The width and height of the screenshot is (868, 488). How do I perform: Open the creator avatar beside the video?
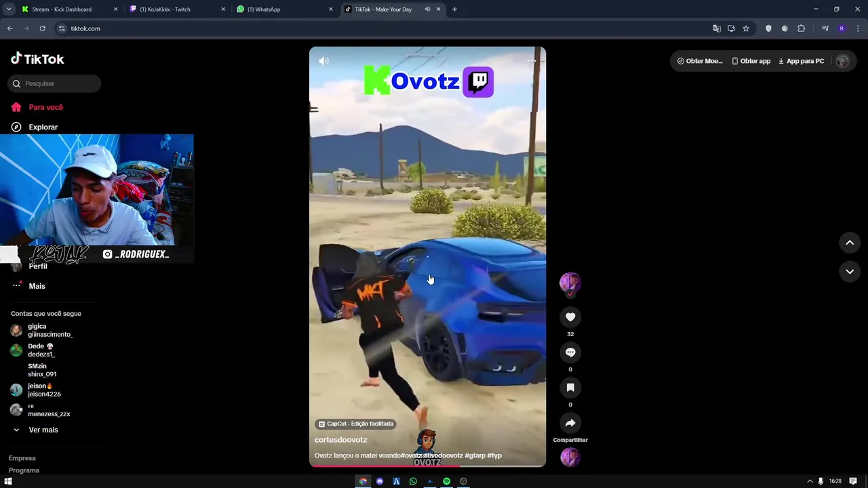(570, 283)
